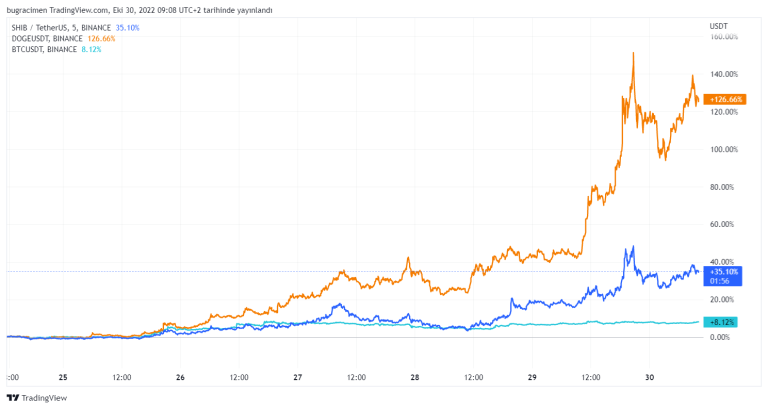Click the blue +35.10% price tag

[723, 271]
